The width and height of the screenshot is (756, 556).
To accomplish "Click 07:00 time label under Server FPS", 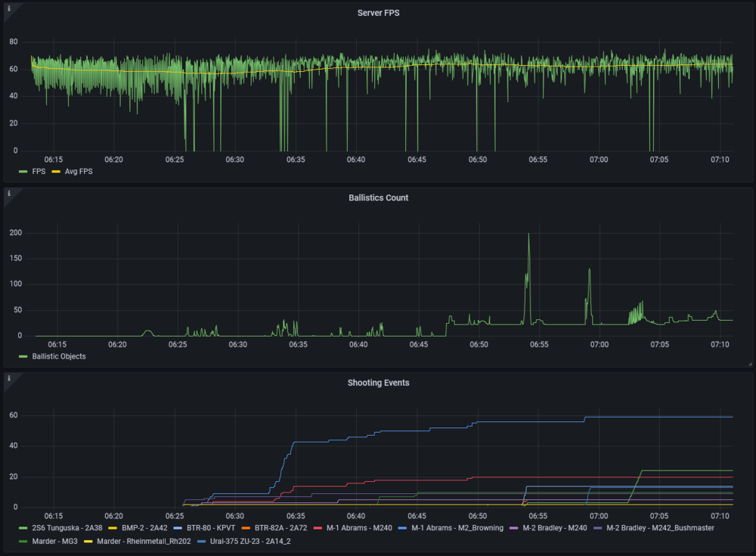I will click(x=599, y=160).
